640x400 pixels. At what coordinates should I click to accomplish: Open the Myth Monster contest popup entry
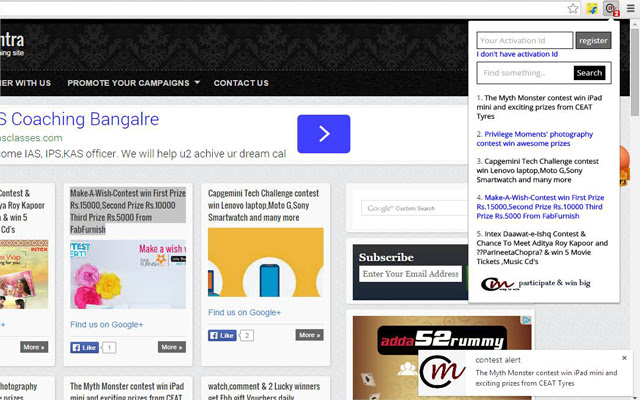point(539,107)
